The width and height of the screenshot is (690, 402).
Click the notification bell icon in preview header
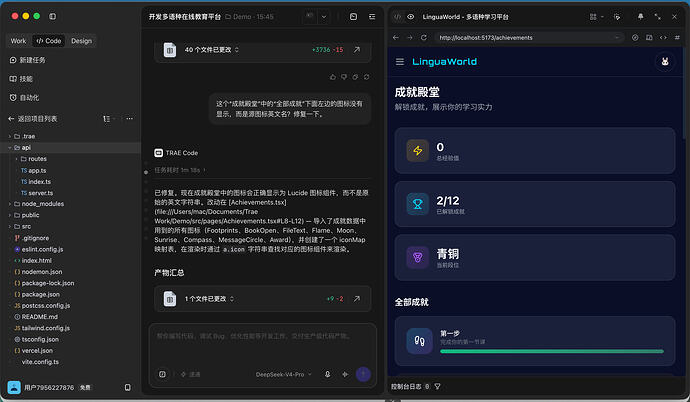pyautogui.click(x=640, y=16)
